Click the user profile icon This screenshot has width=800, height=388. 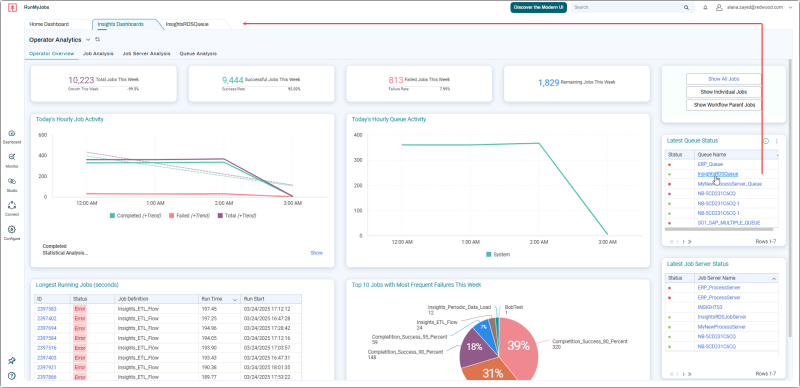pos(719,8)
